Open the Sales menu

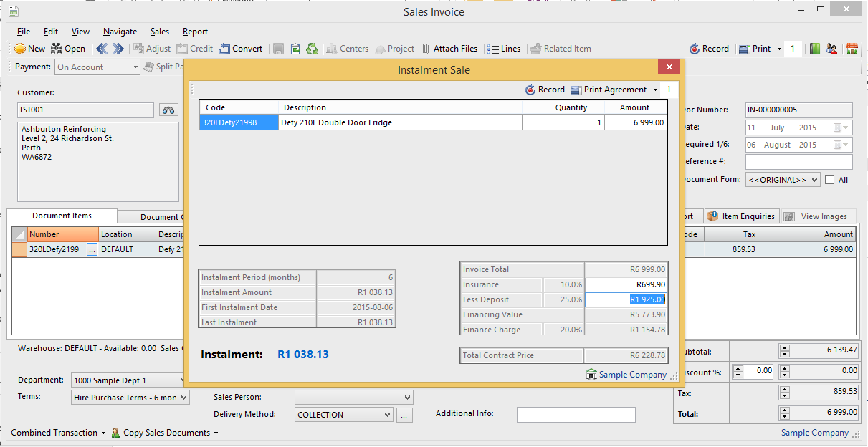[x=159, y=32]
